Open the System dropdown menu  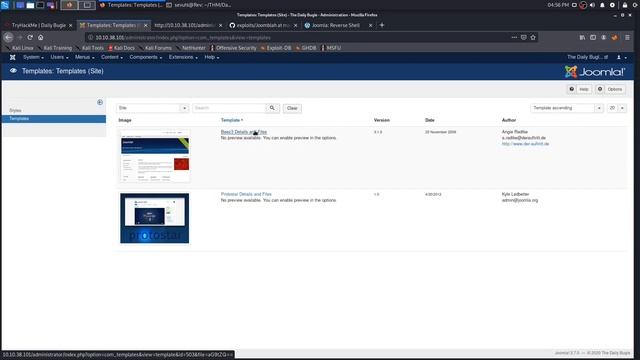click(33, 57)
